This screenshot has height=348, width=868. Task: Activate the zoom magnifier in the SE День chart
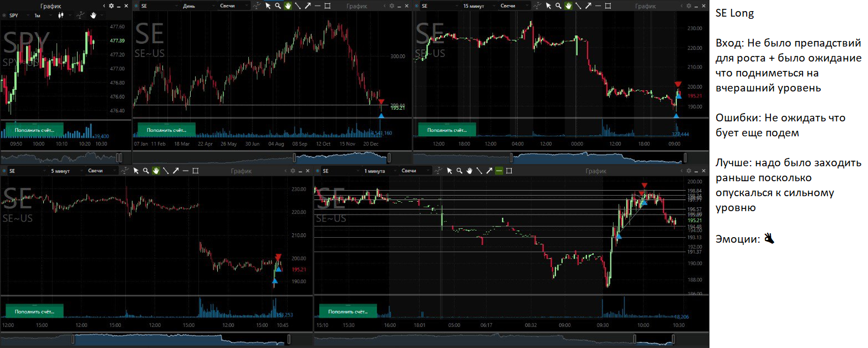[x=278, y=6]
